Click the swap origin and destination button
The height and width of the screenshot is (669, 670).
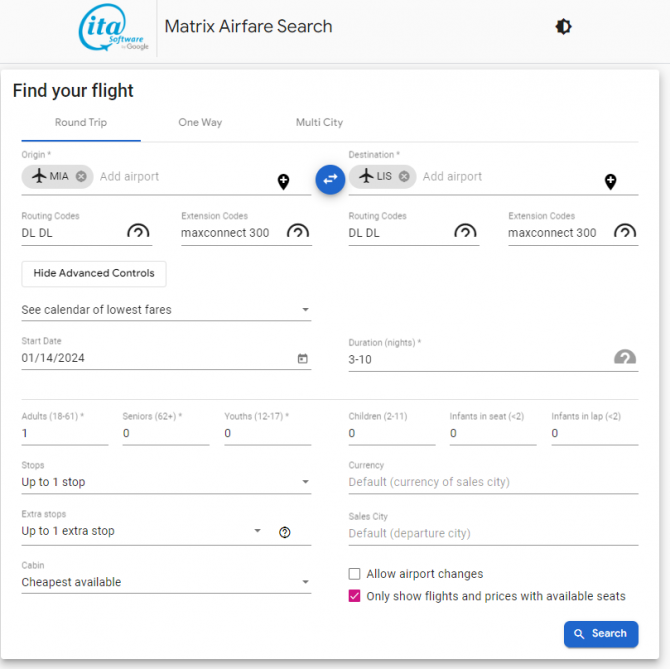(330, 179)
